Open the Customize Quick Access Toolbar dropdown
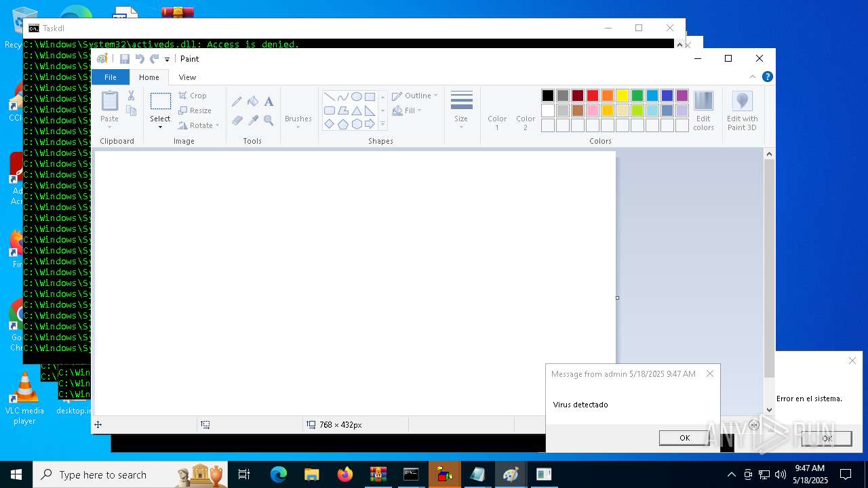 (x=167, y=60)
